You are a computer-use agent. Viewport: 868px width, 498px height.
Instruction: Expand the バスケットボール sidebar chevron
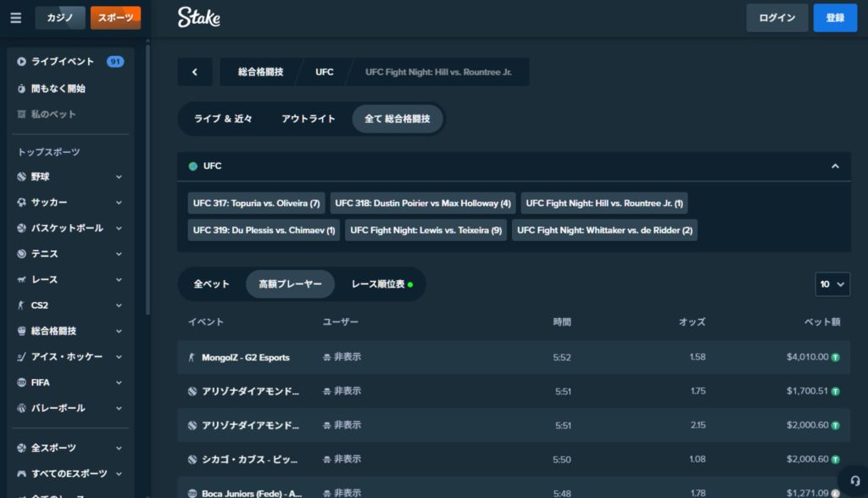tap(119, 227)
